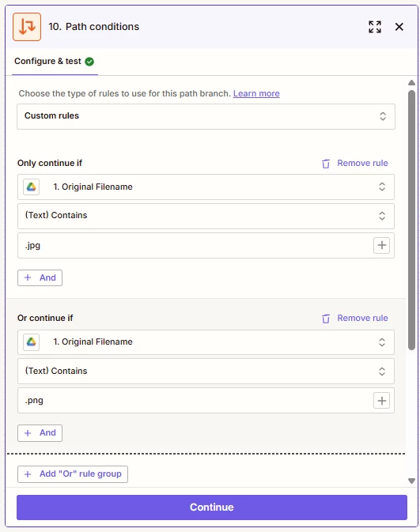The height and width of the screenshot is (532, 420).
Task: Expand the panel to fullscreen
Action: [375, 27]
